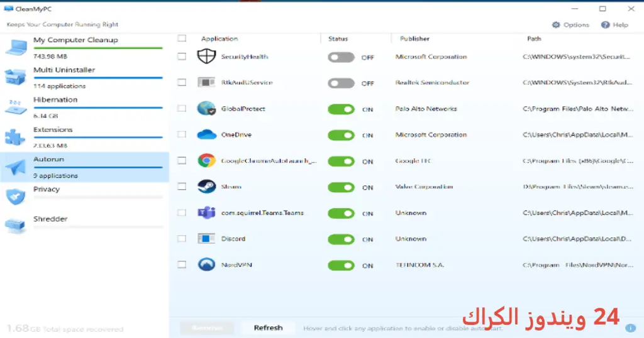Click the Privacy shield icon

(16, 197)
